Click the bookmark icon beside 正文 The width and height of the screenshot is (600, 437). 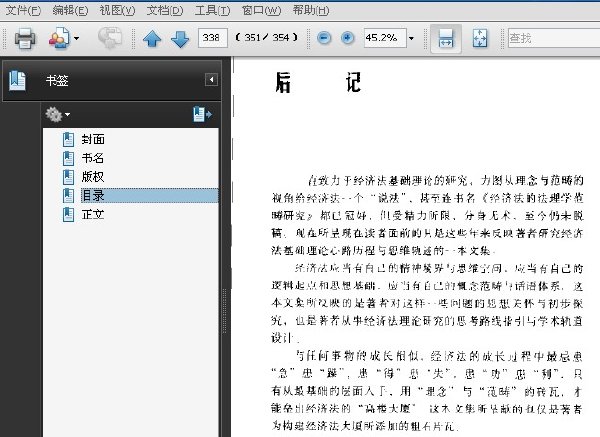(68, 215)
